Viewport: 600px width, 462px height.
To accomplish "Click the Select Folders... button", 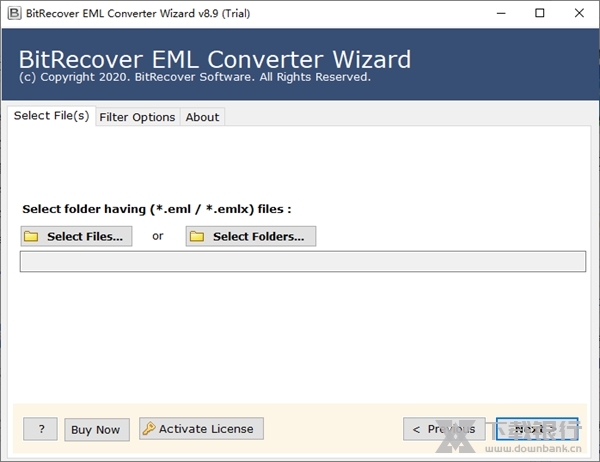I will coord(251,236).
